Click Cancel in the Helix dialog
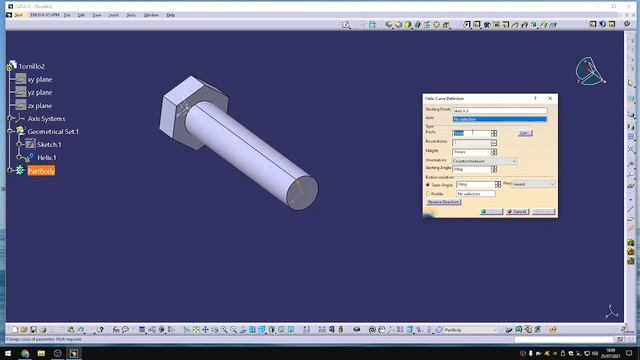The image size is (640, 360). click(517, 211)
